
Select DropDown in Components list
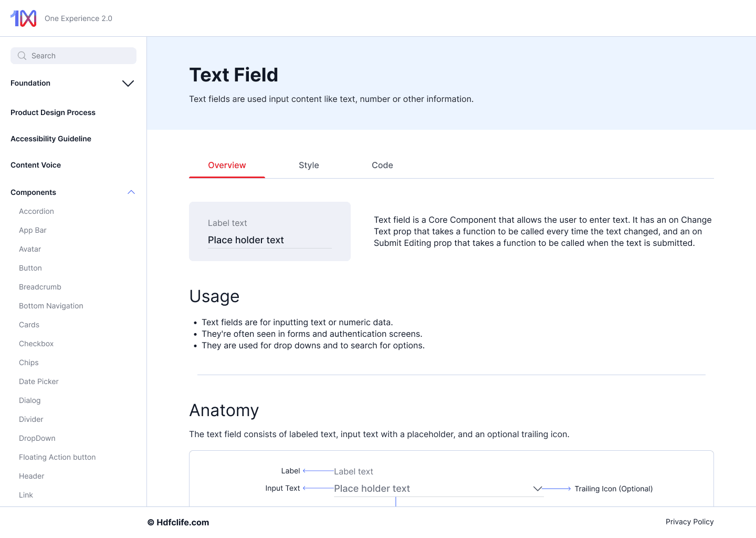(37, 438)
